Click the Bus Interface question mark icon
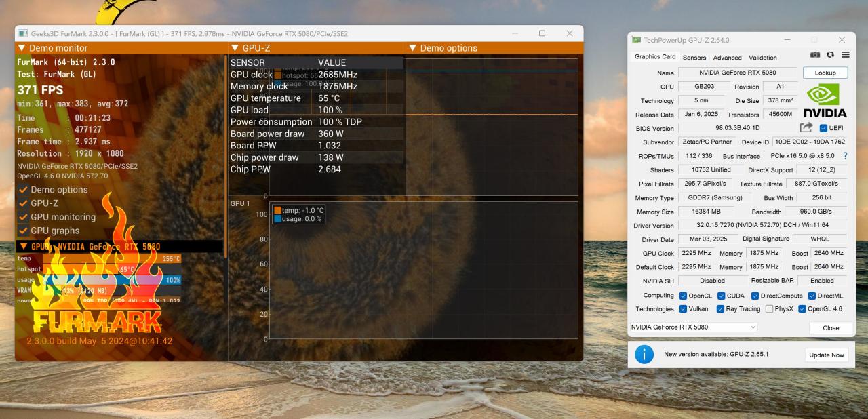The width and height of the screenshot is (868, 419). (845, 156)
